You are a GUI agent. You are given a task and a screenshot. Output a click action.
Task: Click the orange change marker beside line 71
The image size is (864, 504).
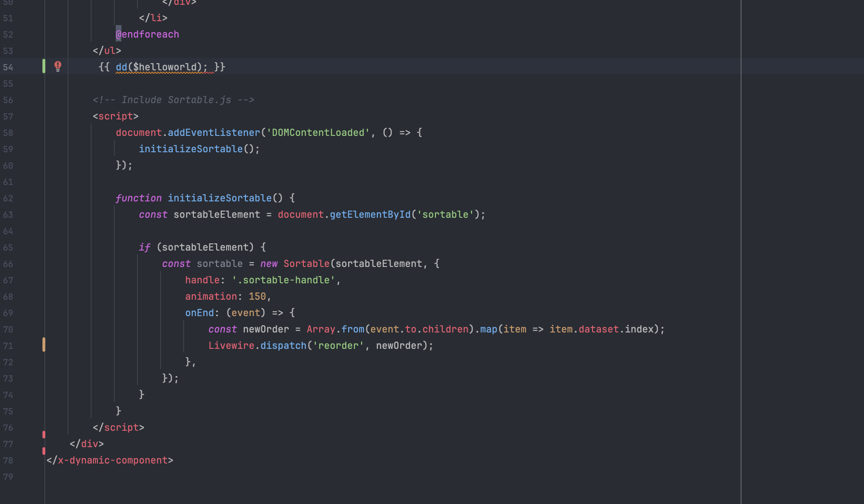tap(44, 345)
